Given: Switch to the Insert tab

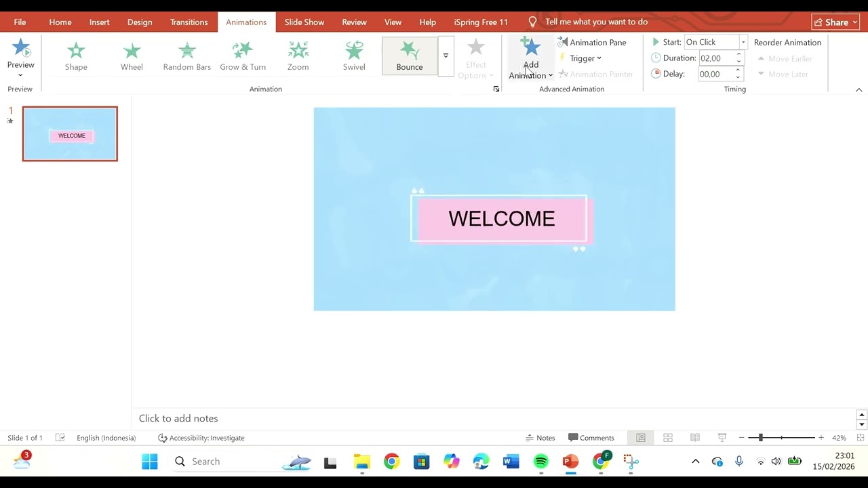Looking at the screenshot, I should click(99, 22).
